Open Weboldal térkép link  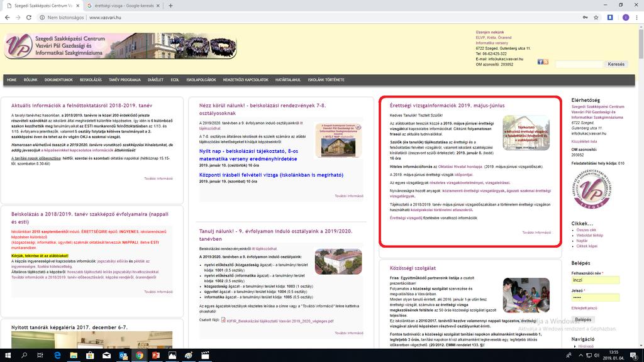pos(590,236)
